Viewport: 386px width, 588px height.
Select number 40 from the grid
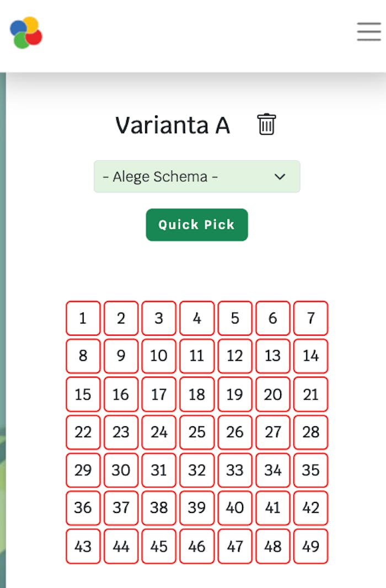234,508
